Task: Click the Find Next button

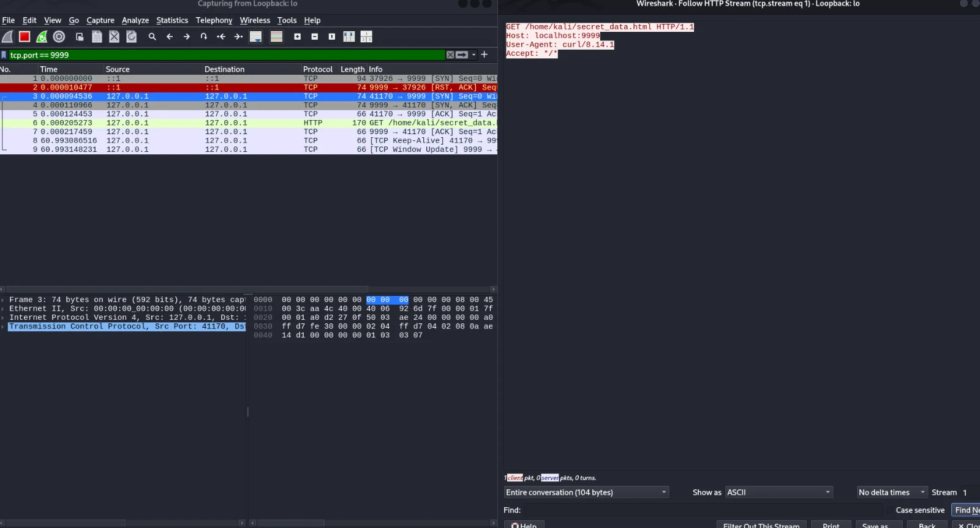Action: point(967,510)
